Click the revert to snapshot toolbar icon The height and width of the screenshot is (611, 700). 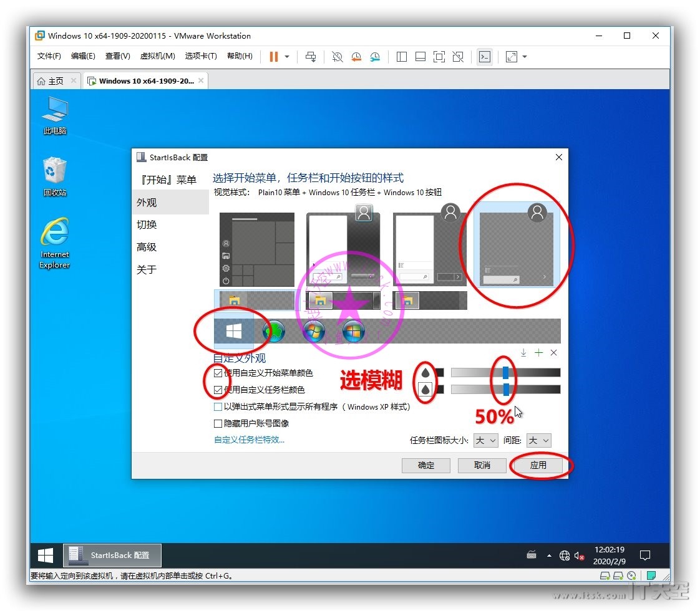pyautogui.click(x=356, y=57)
